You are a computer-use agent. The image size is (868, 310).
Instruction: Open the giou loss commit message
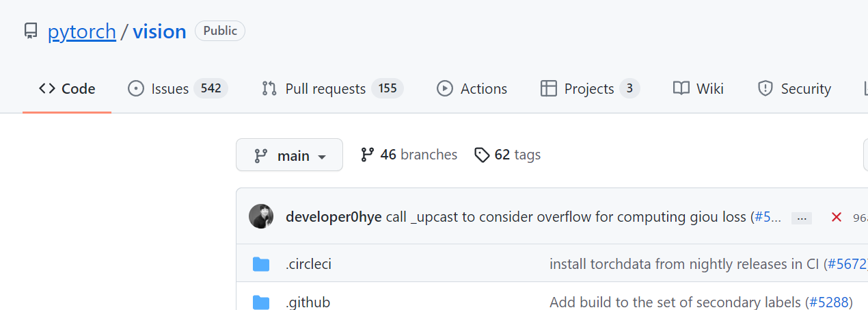coord(566,217)
